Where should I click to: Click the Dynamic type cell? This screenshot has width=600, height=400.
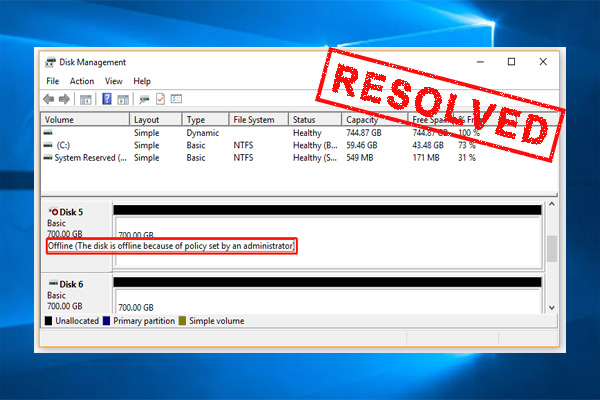pyautogui.click(x=203, y=133)
